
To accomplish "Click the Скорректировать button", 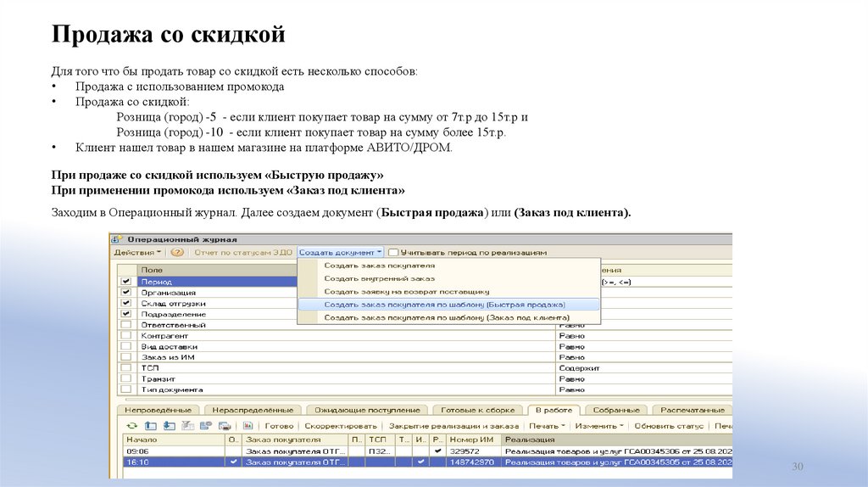I will pos(341,426).
